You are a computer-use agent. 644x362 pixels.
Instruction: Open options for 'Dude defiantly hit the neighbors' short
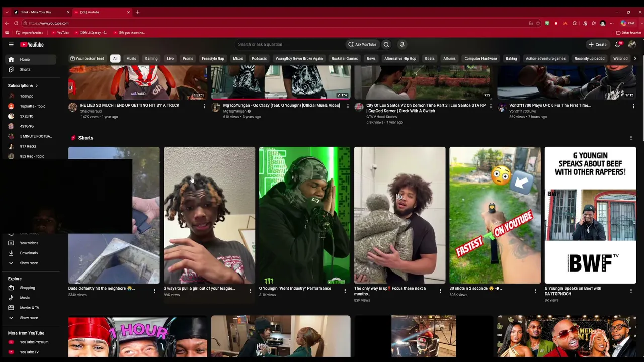[154, 291]
